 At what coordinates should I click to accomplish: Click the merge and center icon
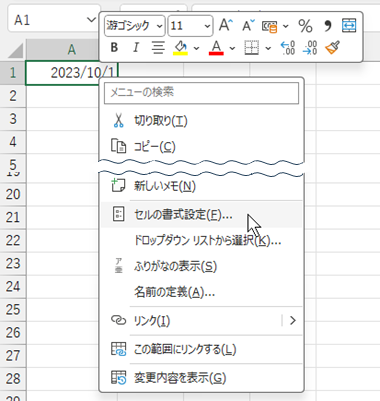point(349,25)
